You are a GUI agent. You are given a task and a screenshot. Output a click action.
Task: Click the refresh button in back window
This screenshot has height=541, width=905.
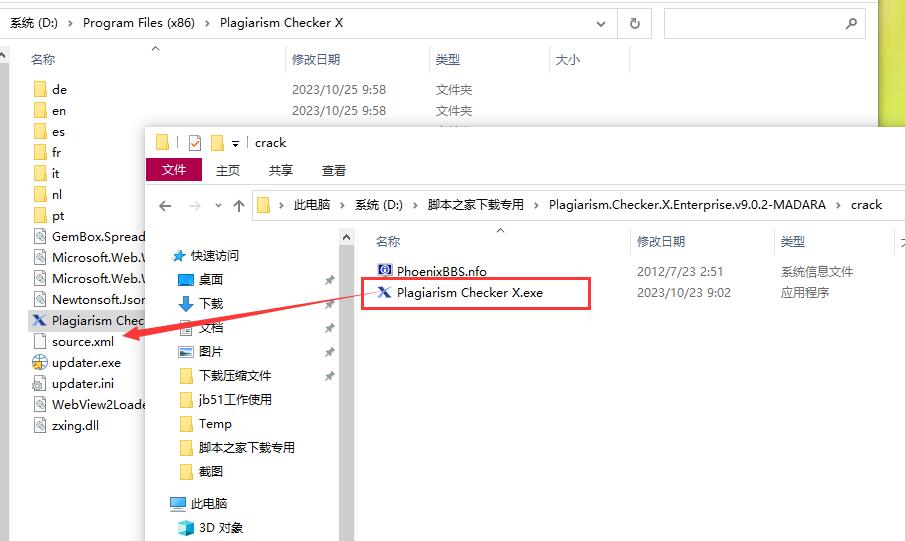pyautogui.click(x=634, y=23)
